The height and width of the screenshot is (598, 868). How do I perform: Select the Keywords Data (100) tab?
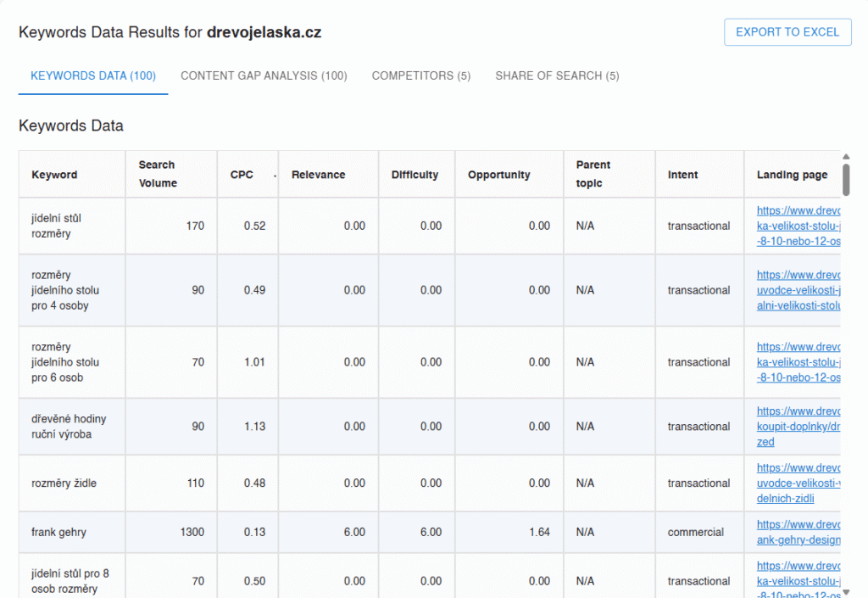pyautogui.click(x=93, y=75)
